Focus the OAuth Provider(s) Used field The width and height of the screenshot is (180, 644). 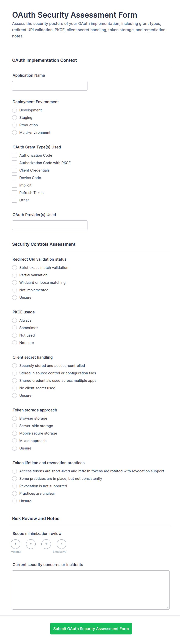50,225
